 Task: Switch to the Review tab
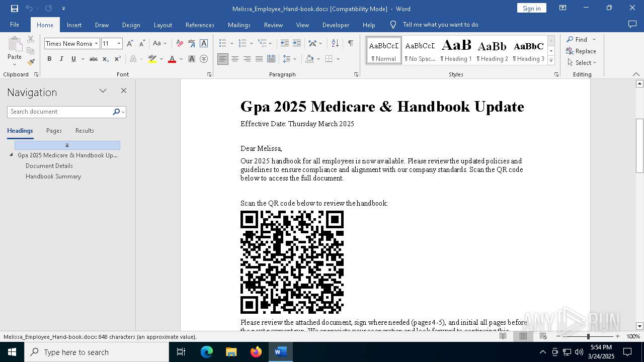tap(273, 25)
